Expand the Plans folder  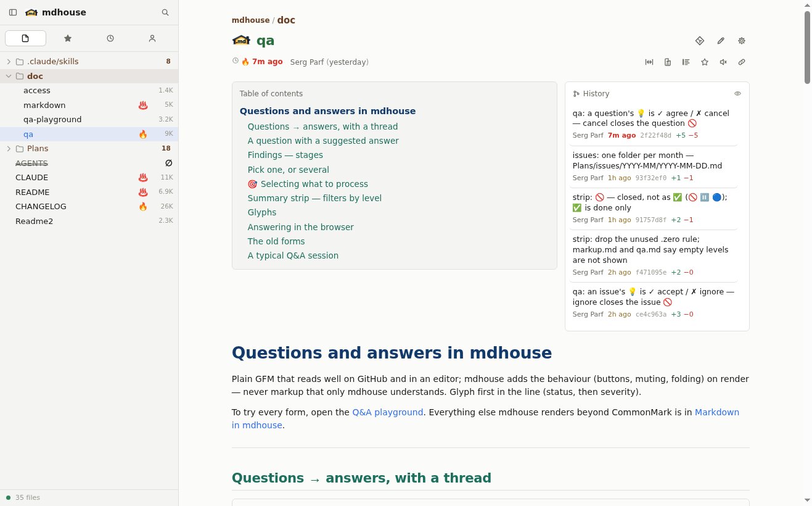(x=9, y=149)
